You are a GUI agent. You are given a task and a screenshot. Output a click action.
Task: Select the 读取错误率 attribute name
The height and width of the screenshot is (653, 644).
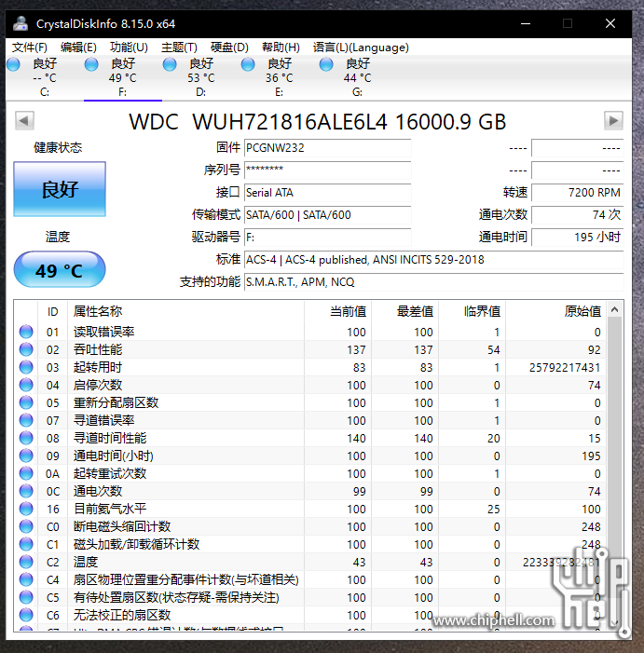coord(103,332)
